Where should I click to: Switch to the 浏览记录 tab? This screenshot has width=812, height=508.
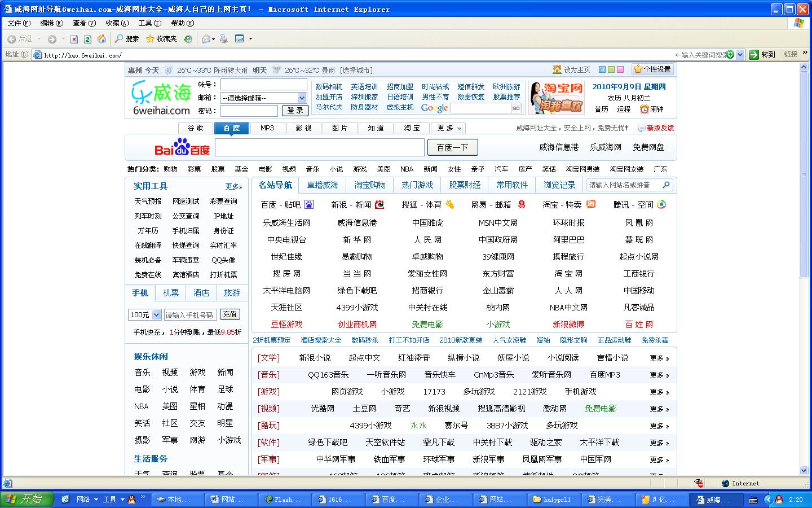[559, 185]
